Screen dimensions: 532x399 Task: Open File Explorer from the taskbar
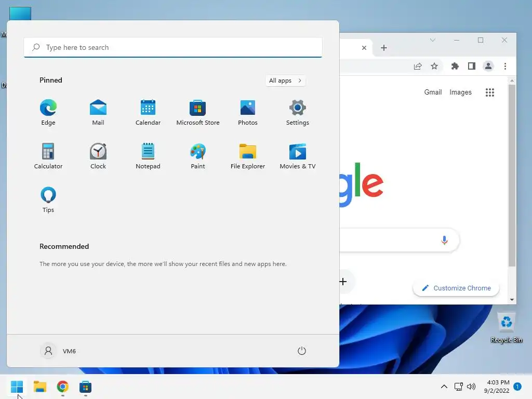[39, 387]
